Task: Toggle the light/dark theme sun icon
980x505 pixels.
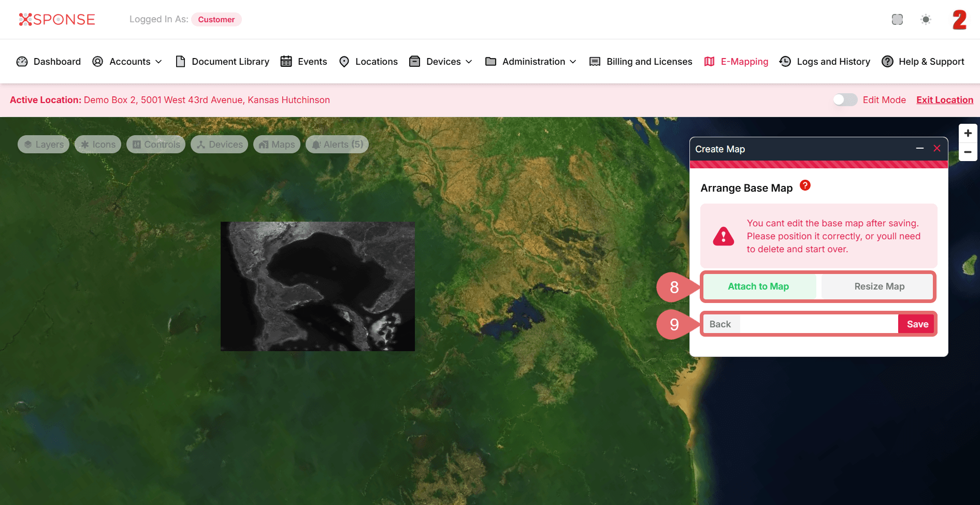Action: tap(926, 20)
